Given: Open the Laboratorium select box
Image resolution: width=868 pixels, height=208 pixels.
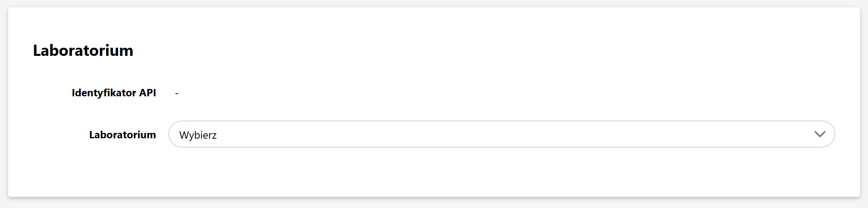Looking at the screenshot, I should [x=501, y=134].
